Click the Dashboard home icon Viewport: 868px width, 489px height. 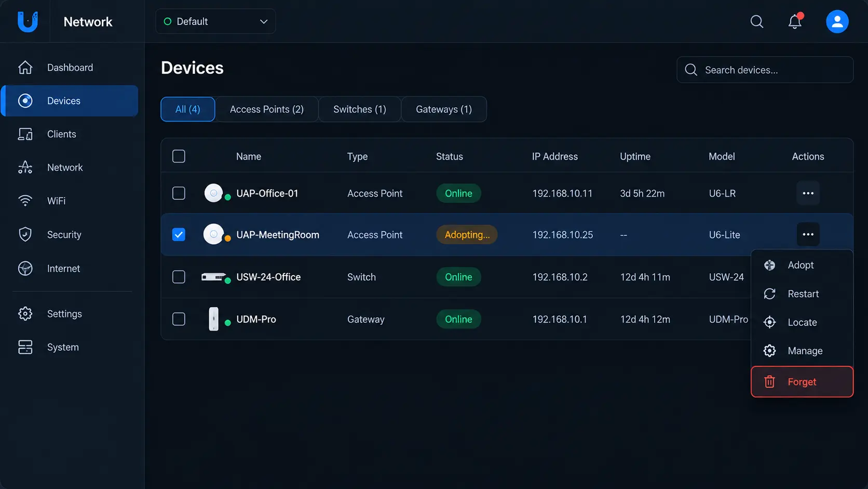(25, 68)
